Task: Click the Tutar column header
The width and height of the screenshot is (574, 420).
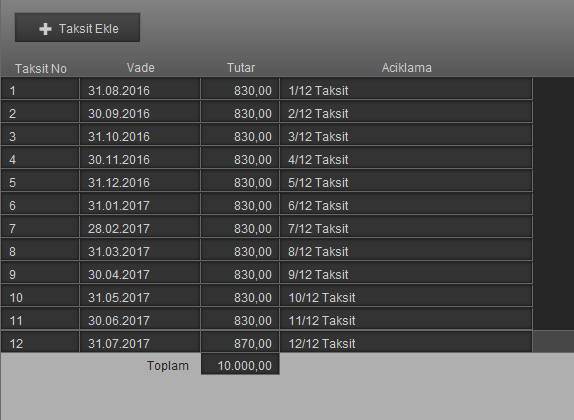Action: pos(241,68)
